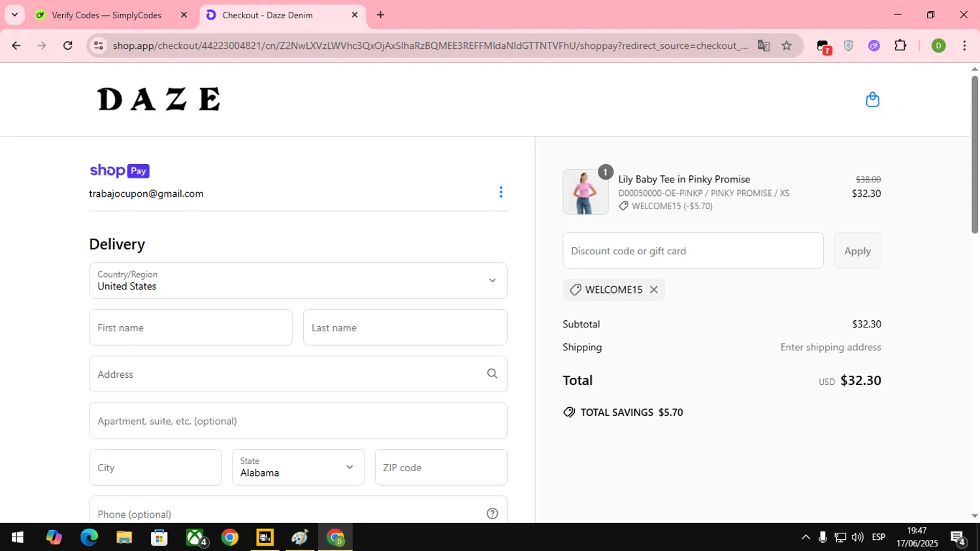Bookmark this page with the star icon
Image resolution: width=980 pixels, height=551 pixels.
(787, 46)
